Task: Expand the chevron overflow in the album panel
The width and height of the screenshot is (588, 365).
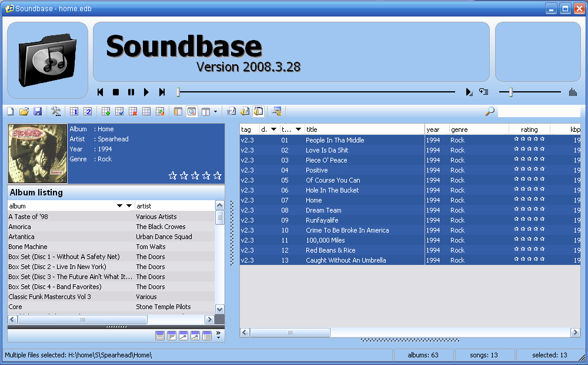Action: pyautogui.click(x=219, y=336)
